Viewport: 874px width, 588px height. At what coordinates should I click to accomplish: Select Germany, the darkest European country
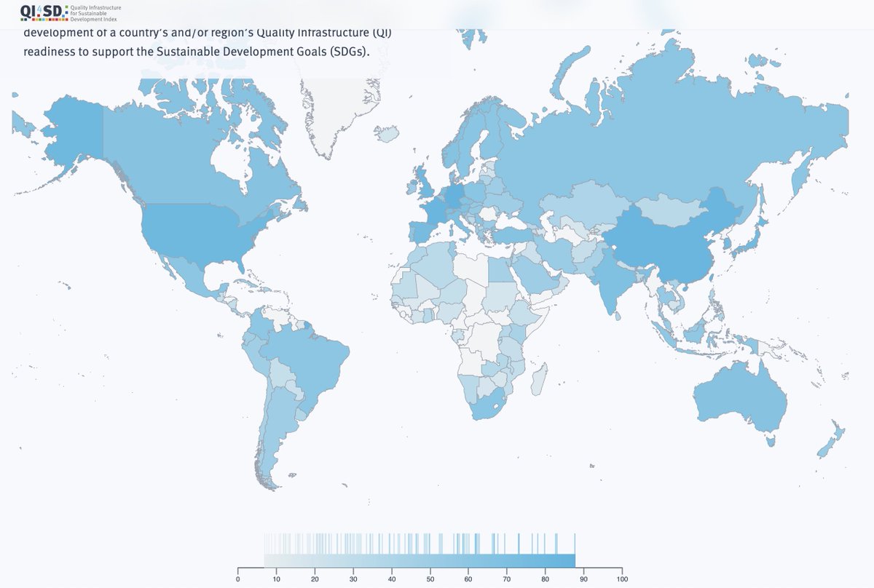[x=454, y=195]
